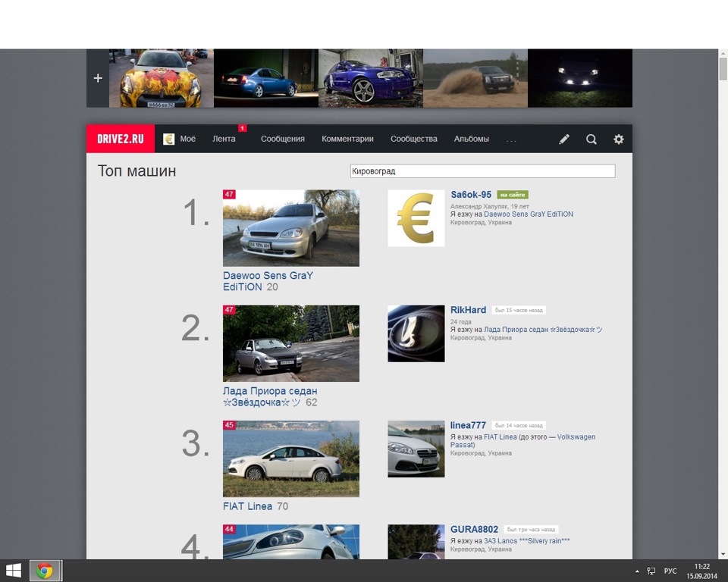Open Альбомы in the navigation bar

pyautogui.click(x=471, y=139)
